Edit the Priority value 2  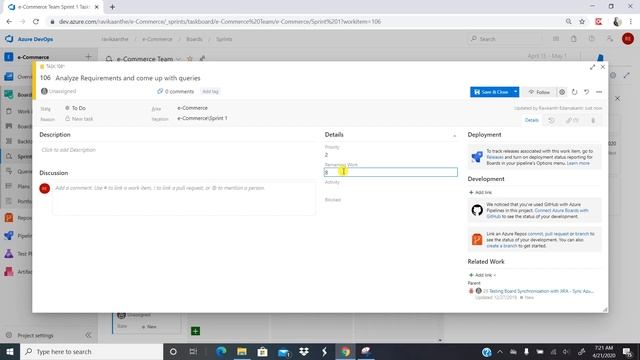click(x=391, y=155)
